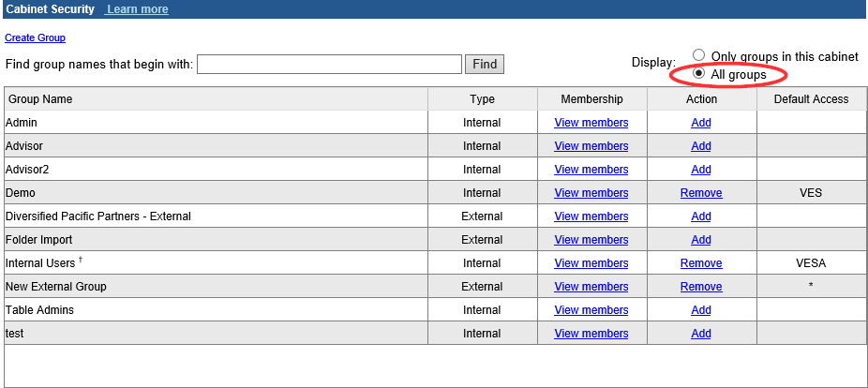This screenshot has width=868, height=388.
Task: Remove the Internal Users group
Action: coord(701,263)
